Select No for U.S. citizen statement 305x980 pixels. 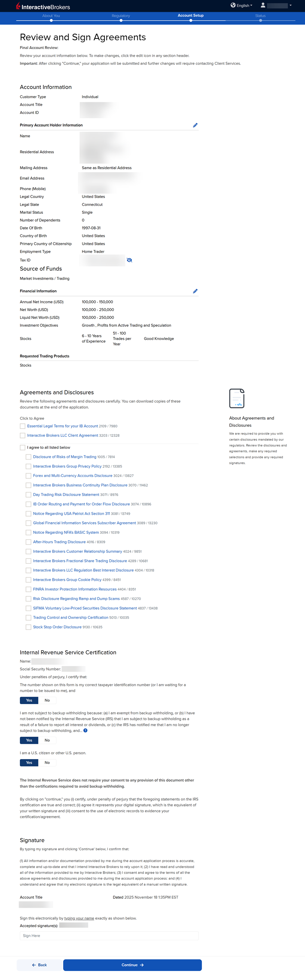coord(47,763)
